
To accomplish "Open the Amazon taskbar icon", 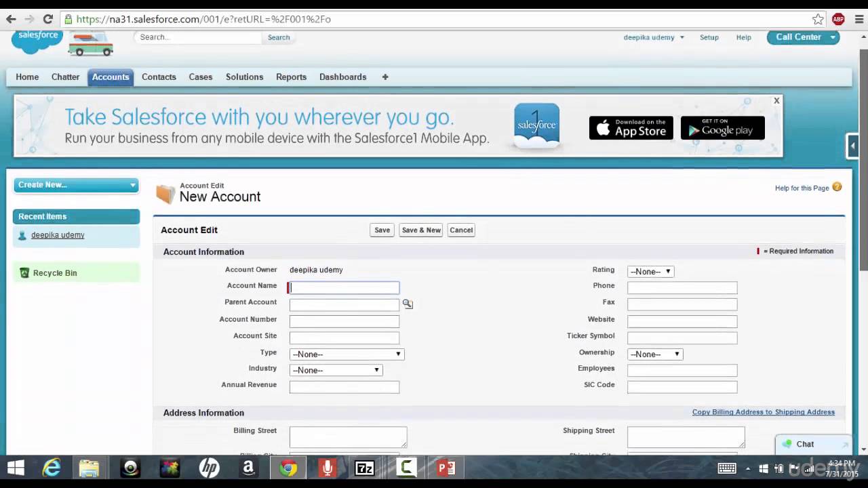I will tap(248, 468).
